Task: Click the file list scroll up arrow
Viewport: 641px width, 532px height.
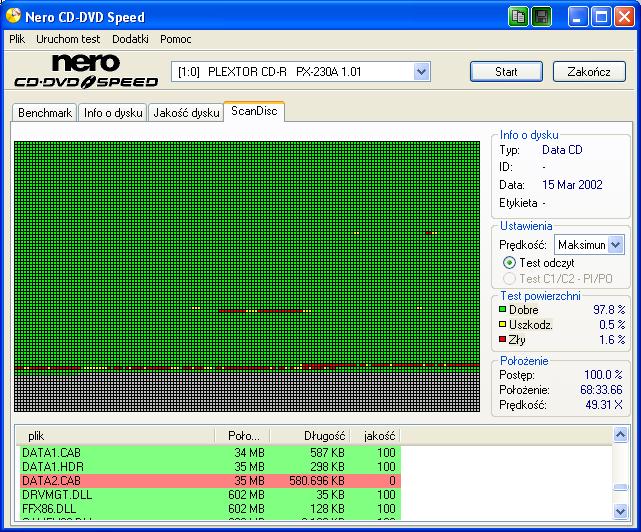Action: [621, 434]
